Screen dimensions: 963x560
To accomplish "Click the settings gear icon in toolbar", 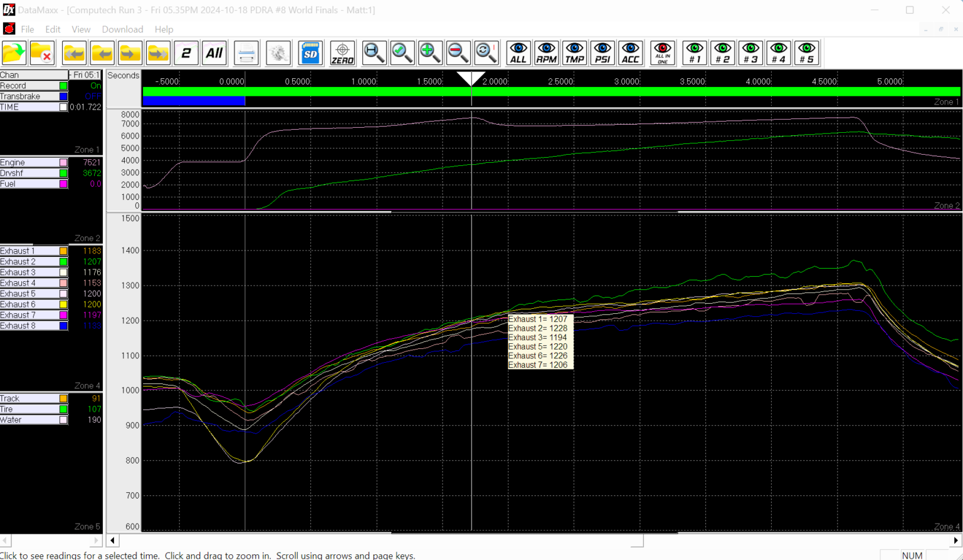I will (x=278, y=53).
